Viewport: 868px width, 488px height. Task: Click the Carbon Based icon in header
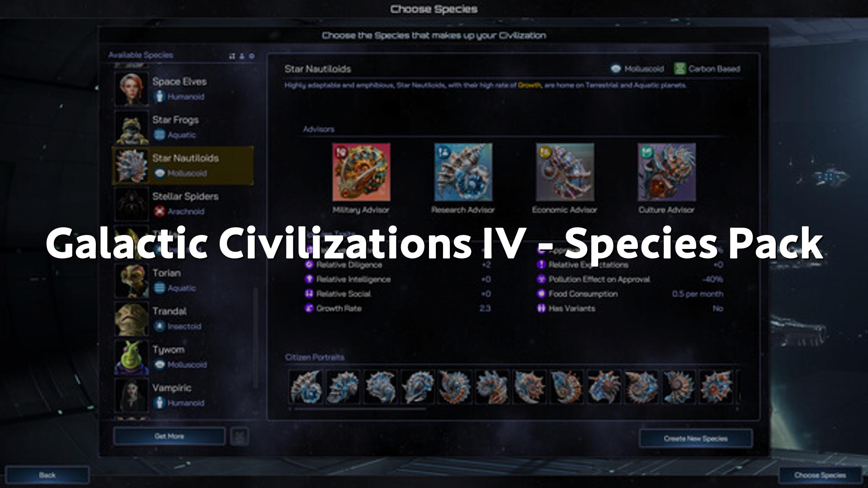pyautogui.click(x=679, y=69)
